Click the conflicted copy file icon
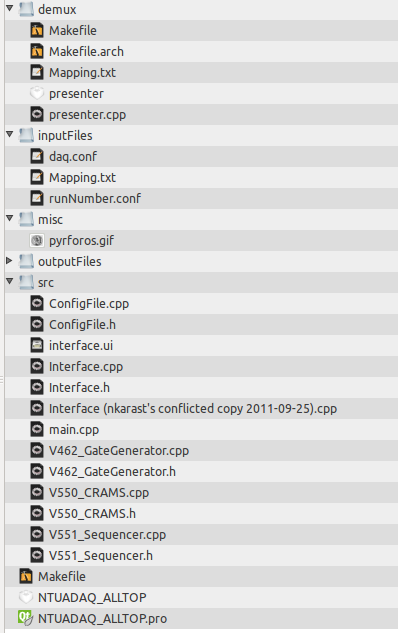The height and width of the screenshot is (633, 398). 37,408
